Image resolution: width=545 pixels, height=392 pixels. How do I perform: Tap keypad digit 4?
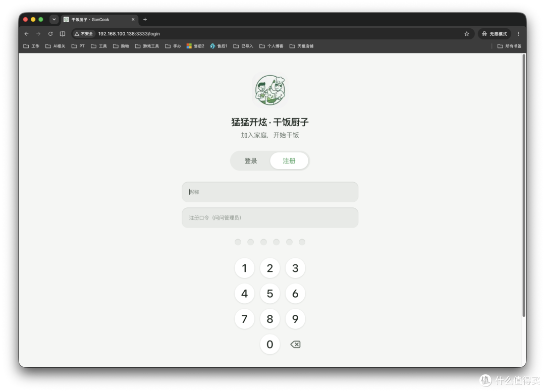(244, 293)
